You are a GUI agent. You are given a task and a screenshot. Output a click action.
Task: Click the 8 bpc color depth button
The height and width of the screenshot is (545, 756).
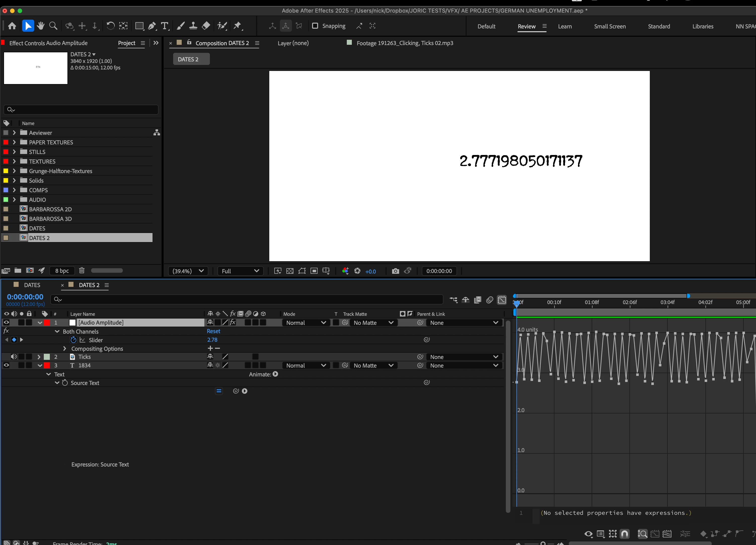62,271
